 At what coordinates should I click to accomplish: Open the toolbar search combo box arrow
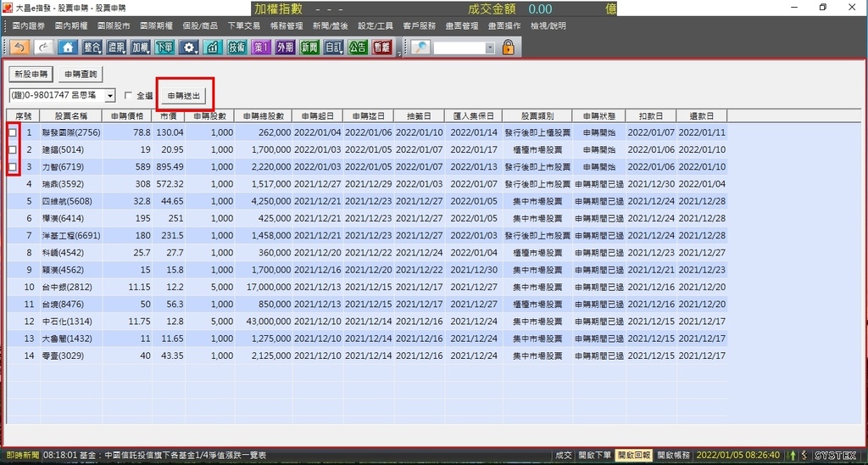pyautogui.click(x=490, y=48)
